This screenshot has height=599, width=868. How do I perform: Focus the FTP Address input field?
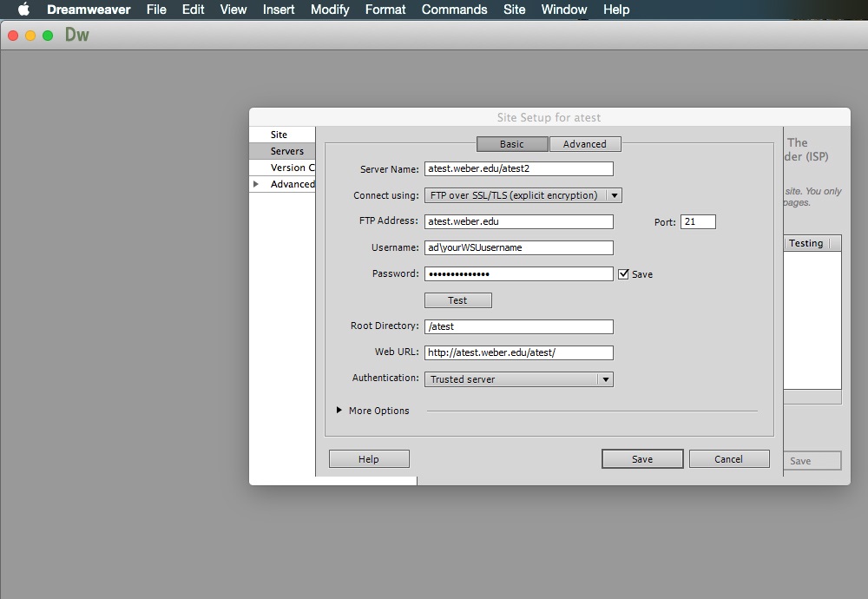(x=518, y=221)
